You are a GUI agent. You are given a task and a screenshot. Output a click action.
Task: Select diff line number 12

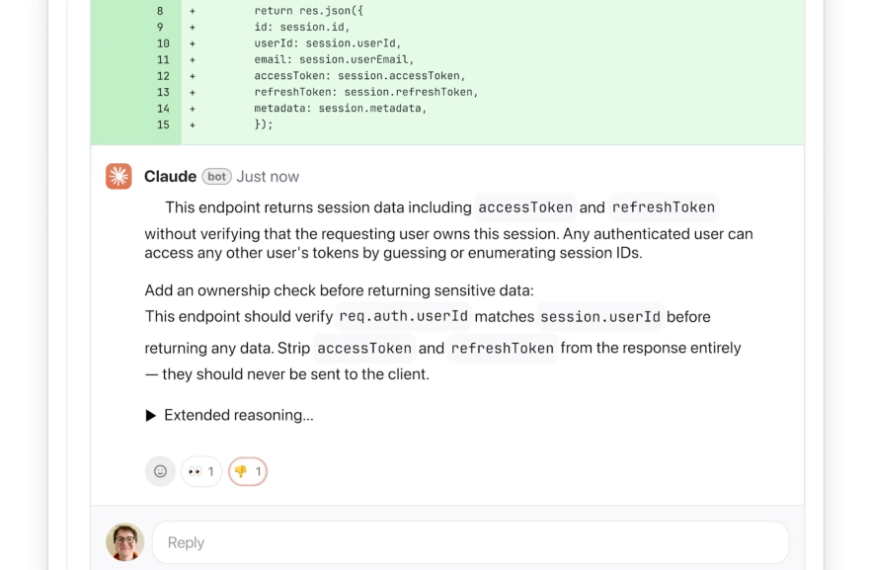162,76
